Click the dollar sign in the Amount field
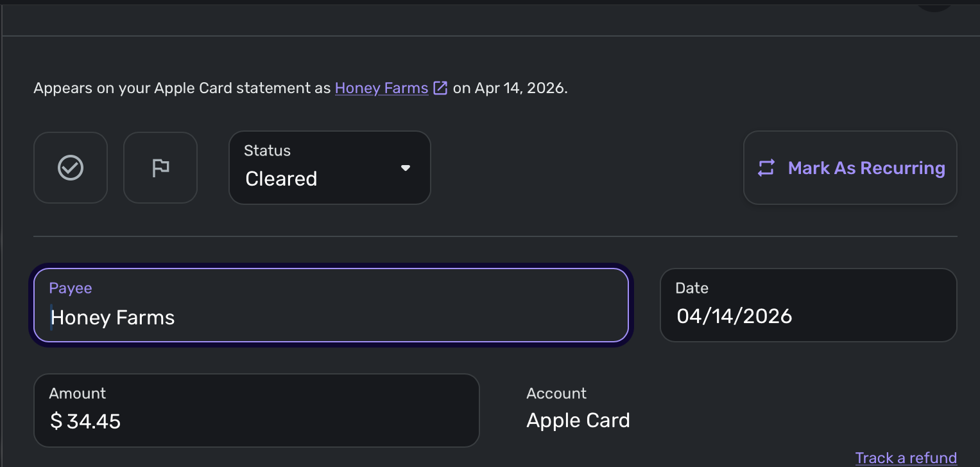Screen dimensions: 980x467 56,421
